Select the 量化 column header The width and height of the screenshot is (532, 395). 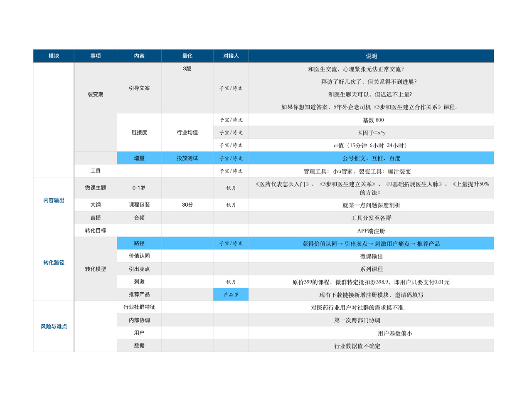(187, 56)
